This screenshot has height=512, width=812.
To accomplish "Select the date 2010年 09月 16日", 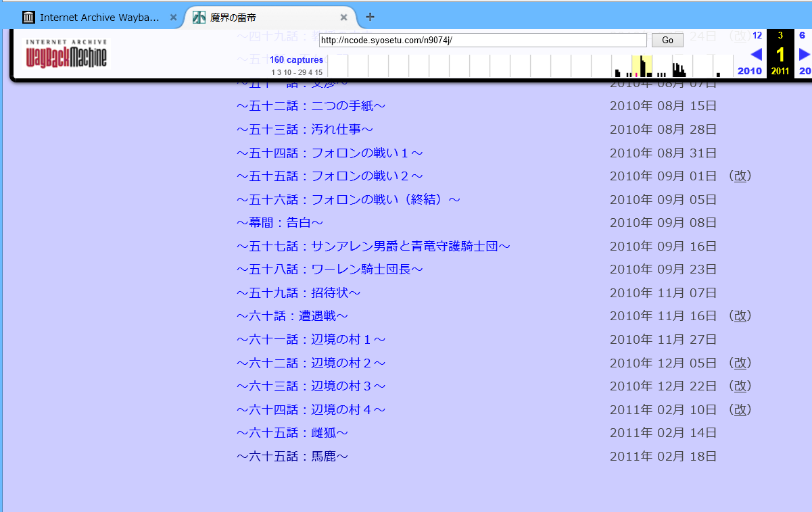I will coord(663,246).
